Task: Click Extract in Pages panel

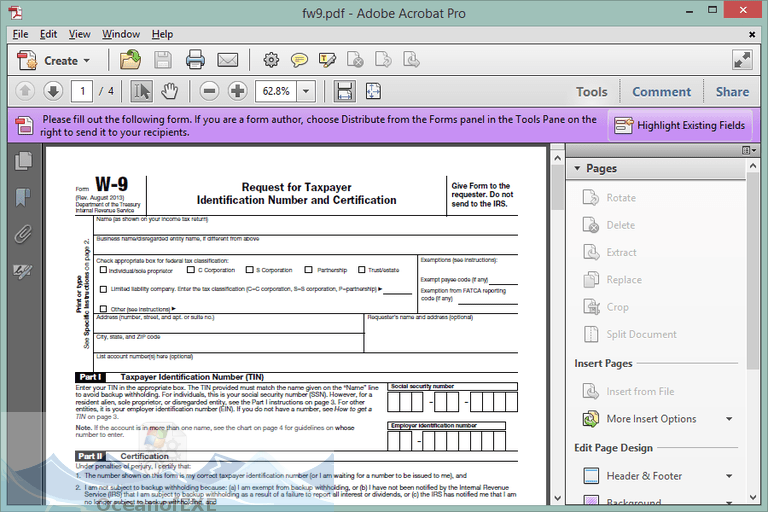Action: coord(609,252)
